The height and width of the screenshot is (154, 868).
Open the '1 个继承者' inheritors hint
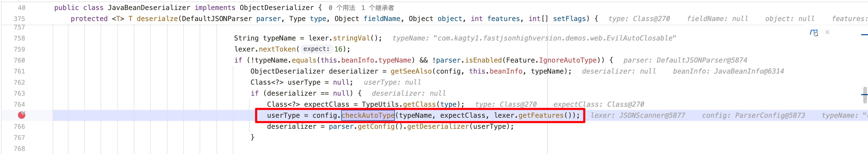coord(377,8)
